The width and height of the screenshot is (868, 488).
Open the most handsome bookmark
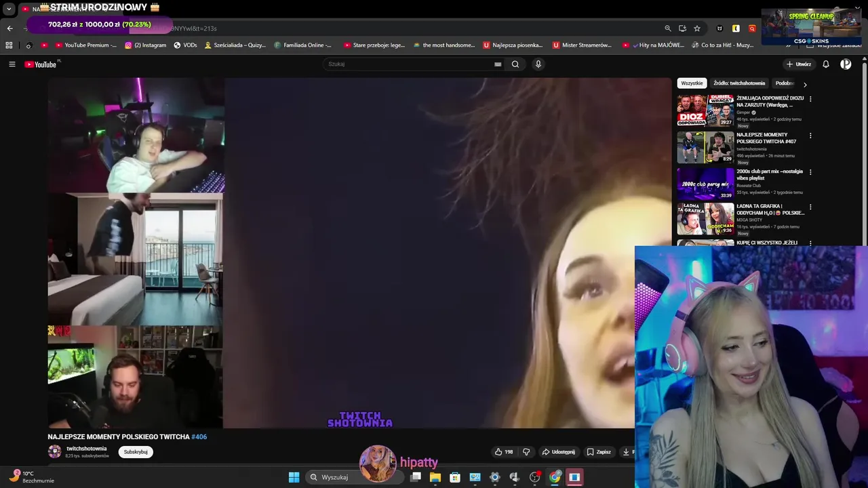point(443,45)
